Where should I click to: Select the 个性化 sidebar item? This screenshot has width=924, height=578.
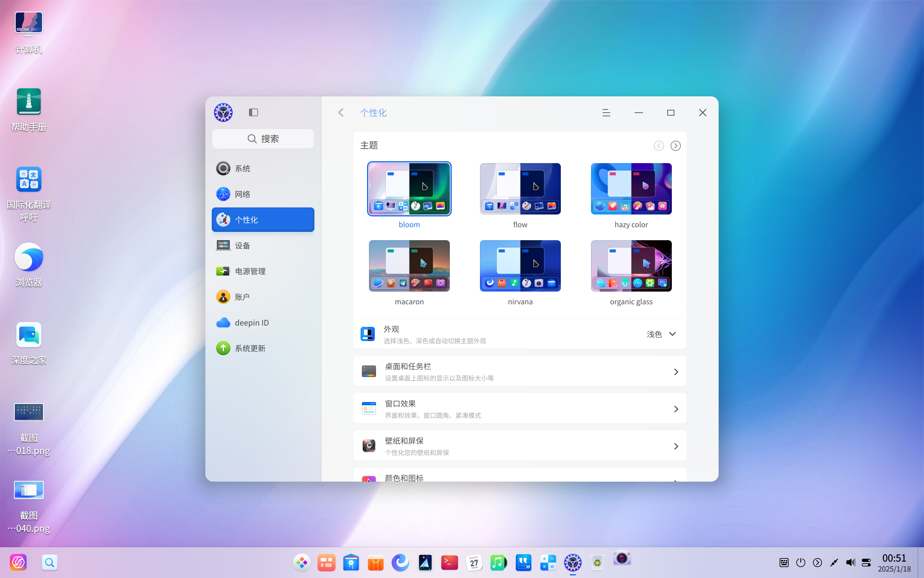tap(263, 219)
